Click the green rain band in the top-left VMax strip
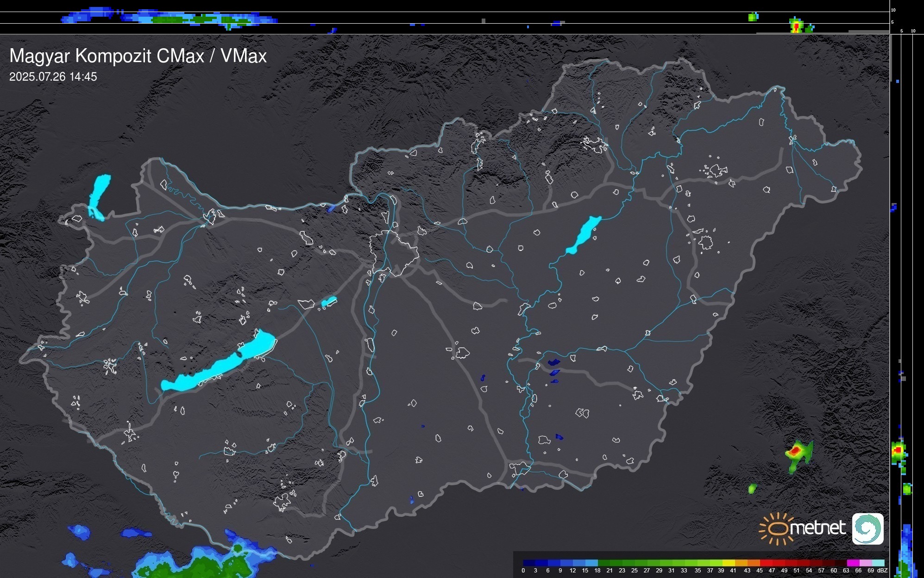Image resolution: width=924 pixels, height=578 pixels. [x=199, y=19]
